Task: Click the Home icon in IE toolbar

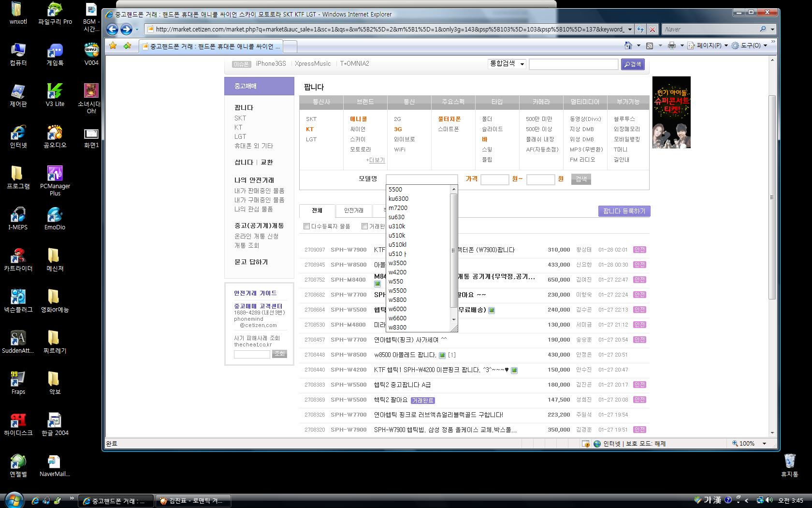Action: pyautogui.click(x=628, y=45)
